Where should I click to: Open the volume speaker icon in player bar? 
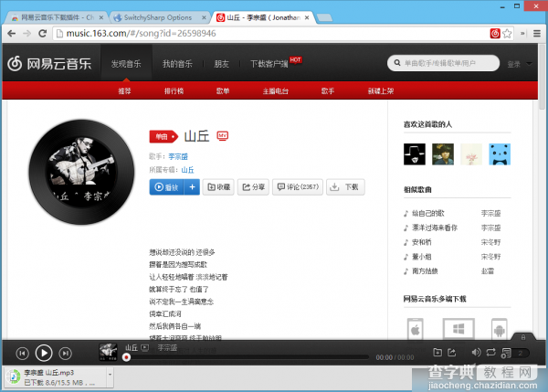pyautogui.click(x=476, y=353)
